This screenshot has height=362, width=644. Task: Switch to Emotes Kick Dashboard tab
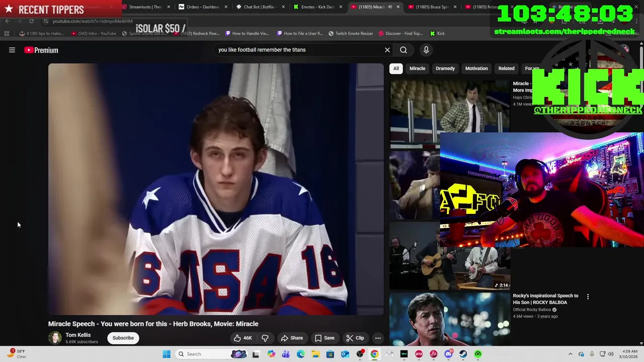317,7
